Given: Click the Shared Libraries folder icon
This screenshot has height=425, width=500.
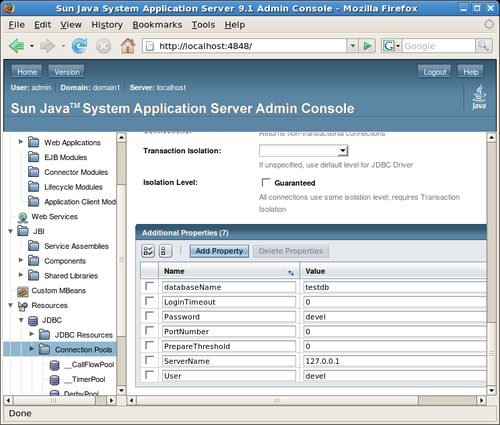Looking at the screenshot, I should point(33,275).
